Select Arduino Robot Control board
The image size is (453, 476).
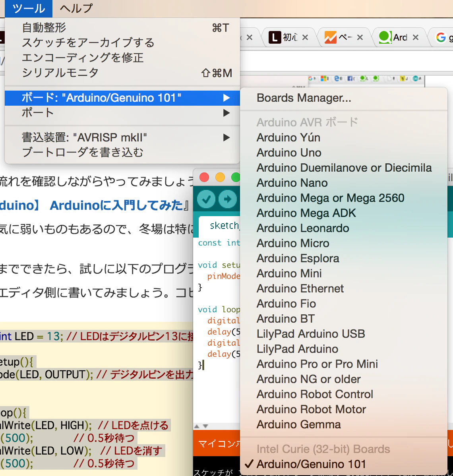pyautogui.click(x=344, y=394)
